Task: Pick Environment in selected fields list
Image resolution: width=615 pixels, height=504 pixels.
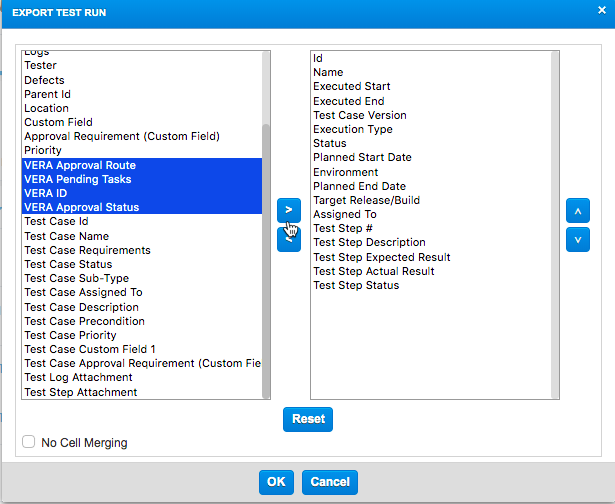Action: tap(345, 172)
